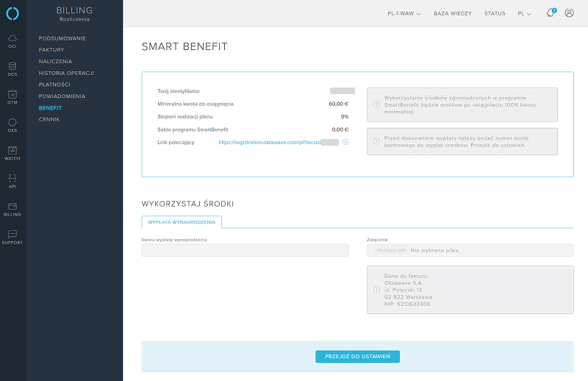Open Faktury in billing menu

pyautogui.click(x=51, y=50)
